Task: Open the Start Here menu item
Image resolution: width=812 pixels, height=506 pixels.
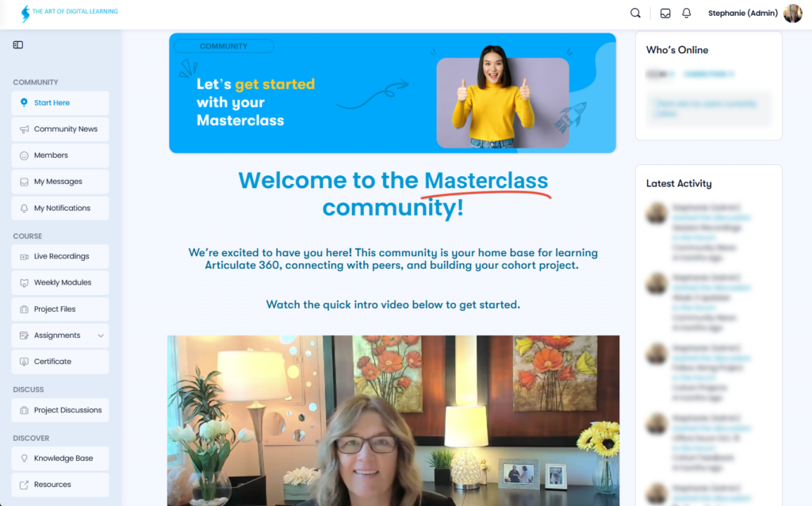Action: coord(60,103)
